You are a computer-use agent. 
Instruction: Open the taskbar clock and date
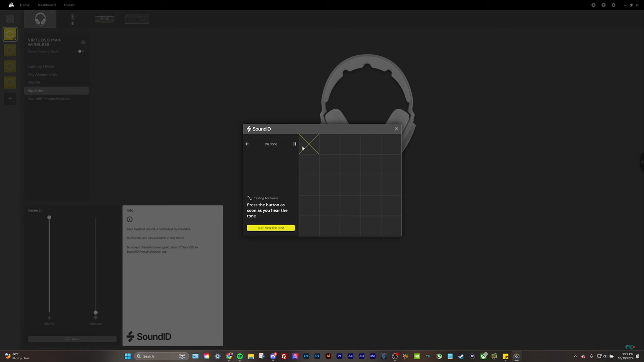(x=625, y=356)
